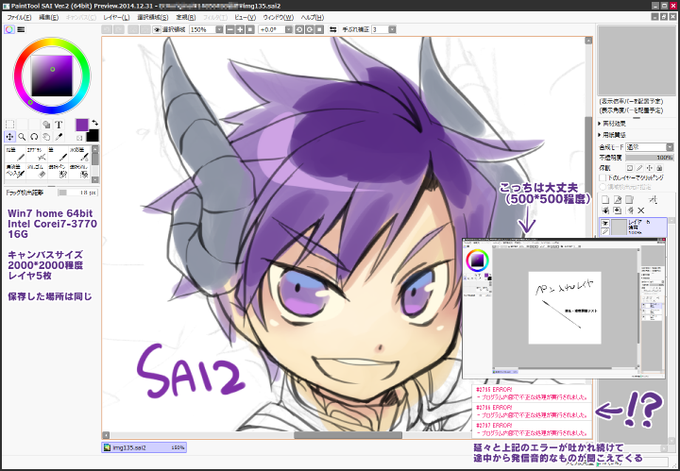Toggle layer visibility eye on selected layer
Image resolution: width=680 pixels, height=471 pixels.
pos(605,223)
